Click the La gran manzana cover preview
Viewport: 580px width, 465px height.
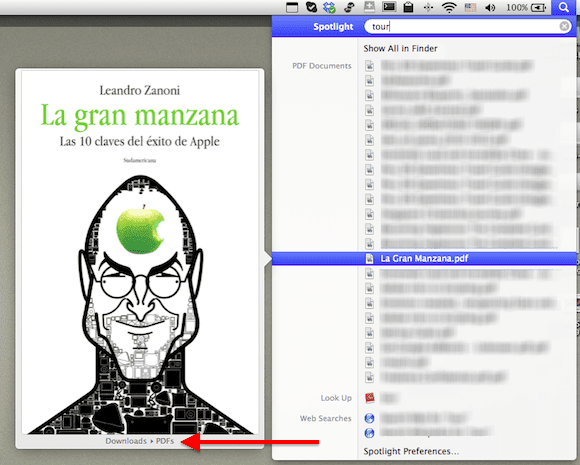[140, 252]
